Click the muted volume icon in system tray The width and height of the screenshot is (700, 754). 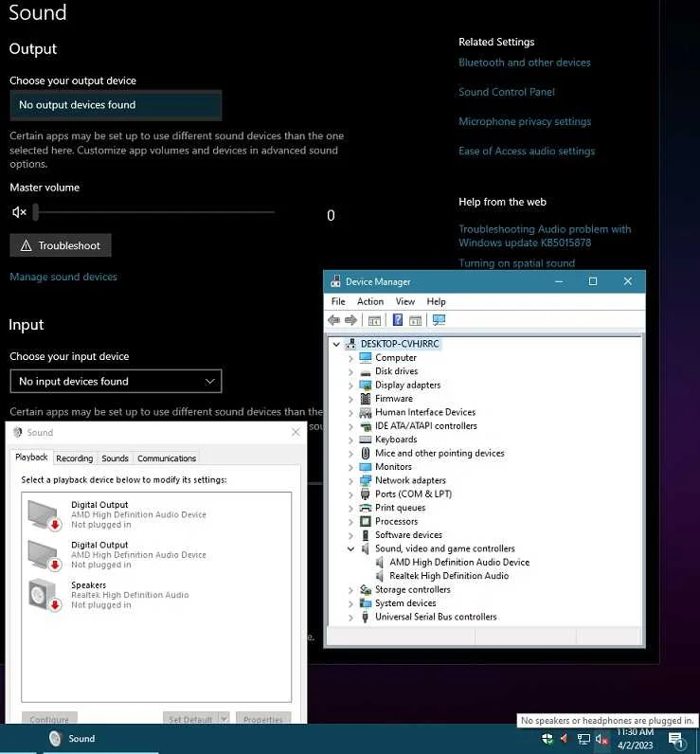(601, 739)
